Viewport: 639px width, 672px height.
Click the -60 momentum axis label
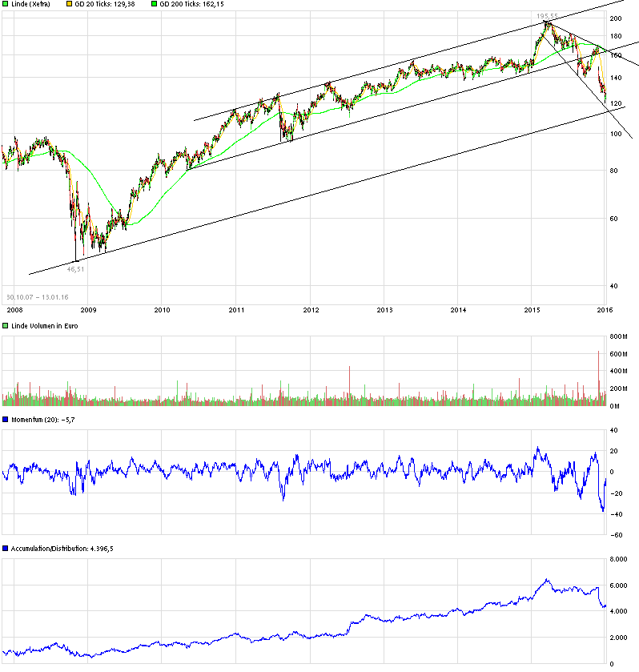pyautogui.click(x=617, y=535)
